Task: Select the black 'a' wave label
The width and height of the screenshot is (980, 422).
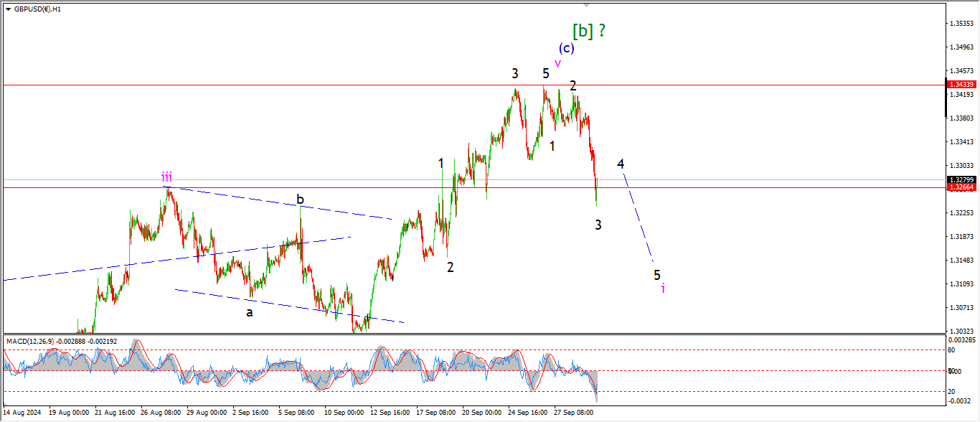Action: coord(249,312)
